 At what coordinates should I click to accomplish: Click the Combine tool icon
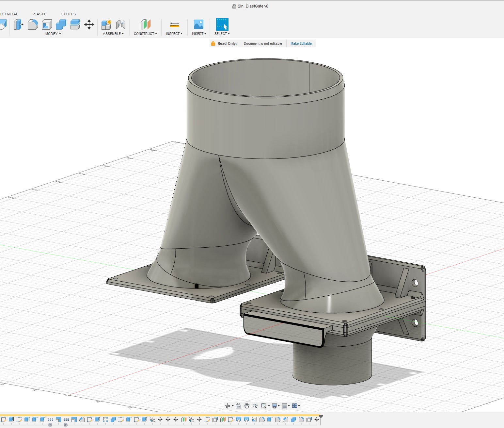coord(61,25)
